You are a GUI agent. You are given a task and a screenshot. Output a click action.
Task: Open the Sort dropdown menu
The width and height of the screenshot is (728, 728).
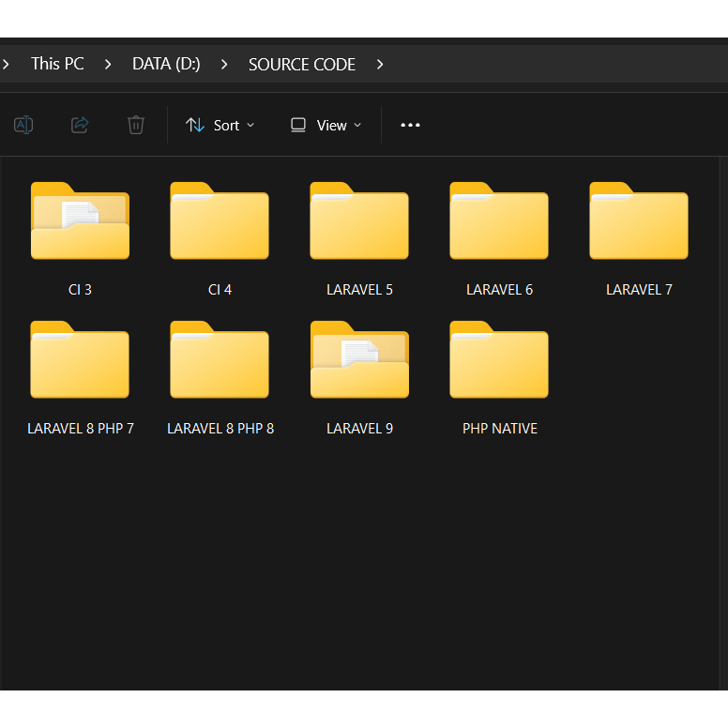point(220,125)
